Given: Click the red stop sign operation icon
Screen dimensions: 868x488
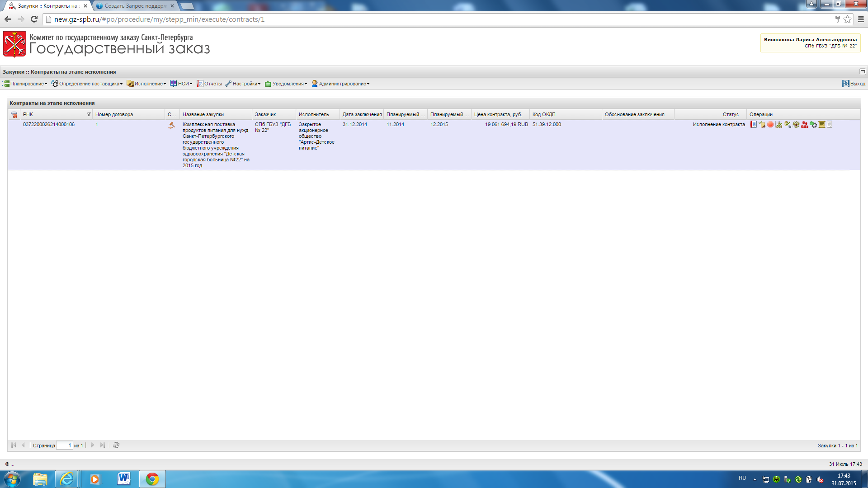Looking at the screenshot, I should point(770,124).
